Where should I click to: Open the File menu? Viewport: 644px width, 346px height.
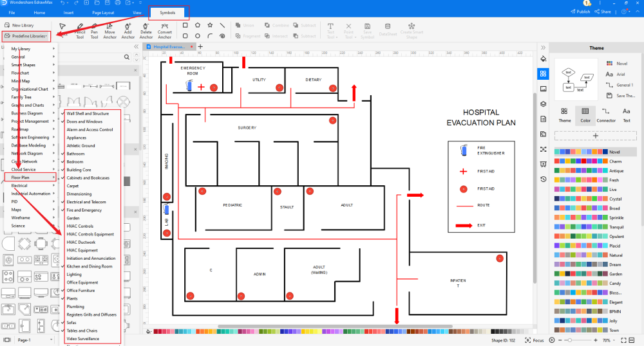tap(12, 13)
